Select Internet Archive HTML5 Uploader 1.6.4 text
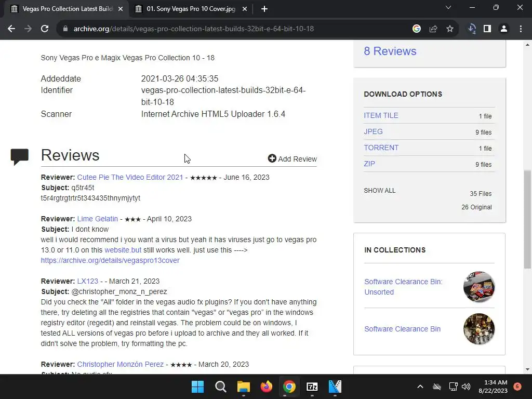 pos(213,114)
